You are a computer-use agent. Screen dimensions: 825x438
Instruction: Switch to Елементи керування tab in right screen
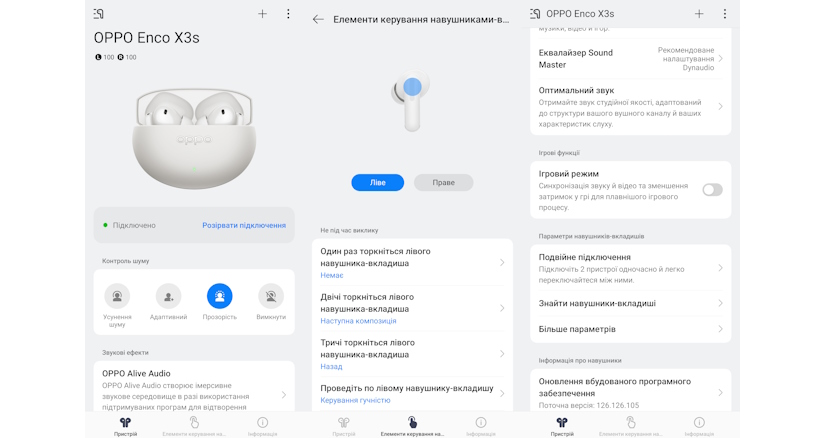point(630,426)
